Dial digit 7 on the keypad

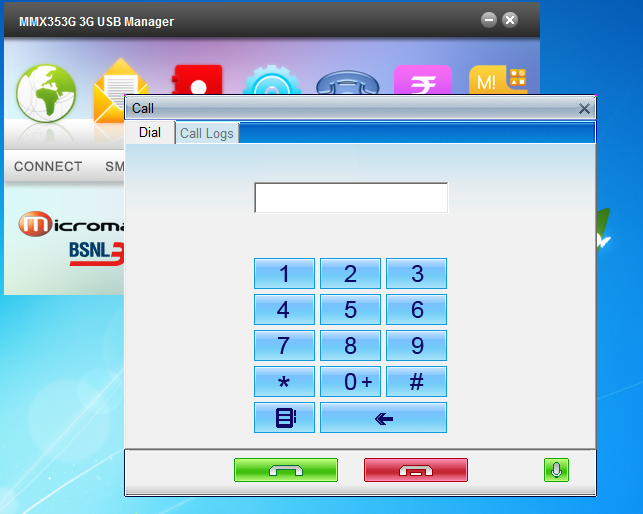(x=284, y=345)
